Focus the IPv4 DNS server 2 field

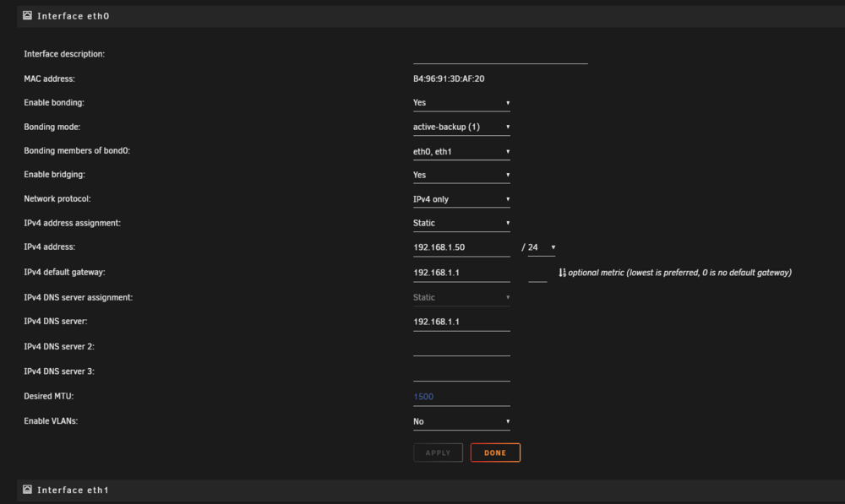[x=461, y=347]
